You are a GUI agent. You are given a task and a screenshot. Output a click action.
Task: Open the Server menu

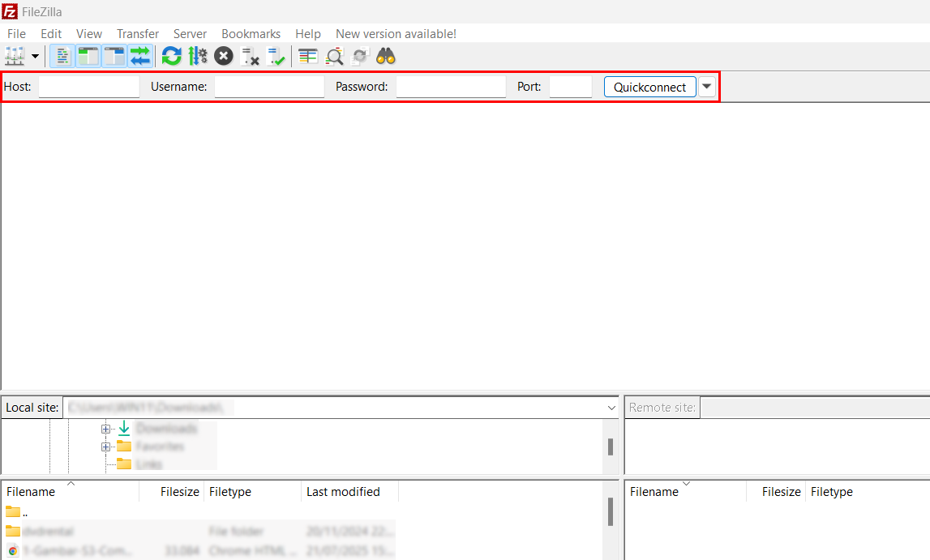coord(190,34)
